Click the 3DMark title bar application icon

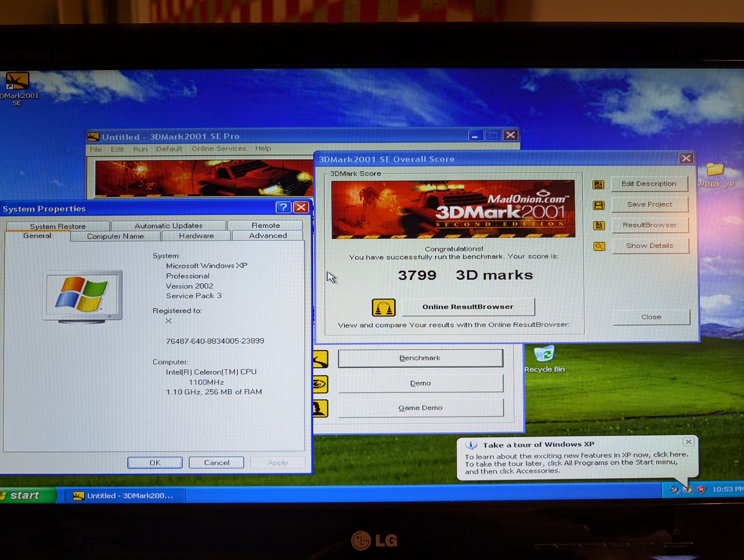tap(93, 137)
